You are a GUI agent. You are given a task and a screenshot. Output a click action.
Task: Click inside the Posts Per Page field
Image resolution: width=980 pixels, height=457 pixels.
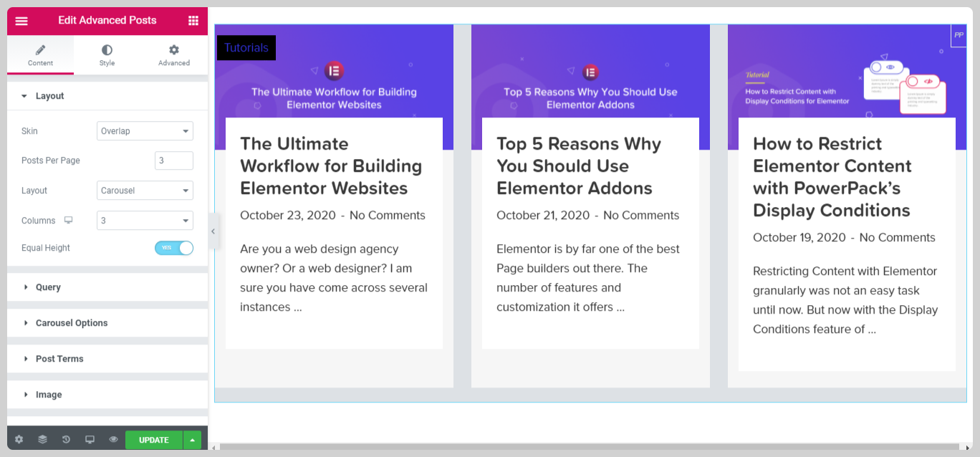click(173, 160)
